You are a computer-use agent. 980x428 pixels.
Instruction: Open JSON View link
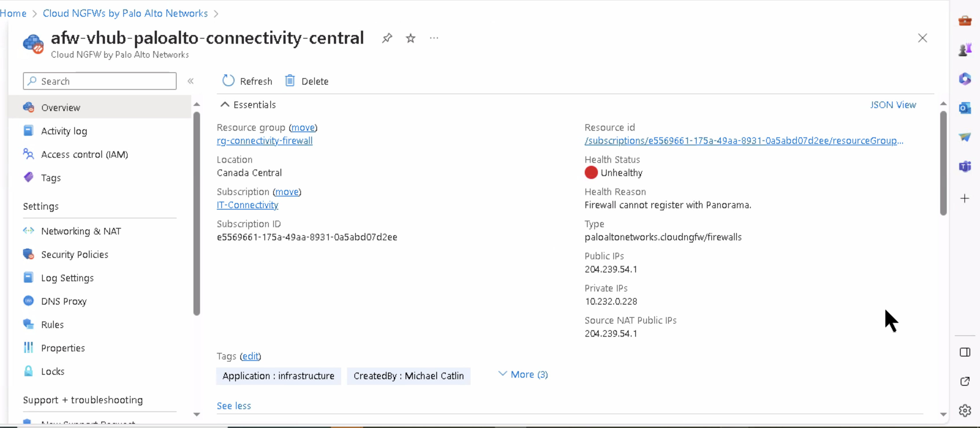pyautogui.click(x=892, y=105)
